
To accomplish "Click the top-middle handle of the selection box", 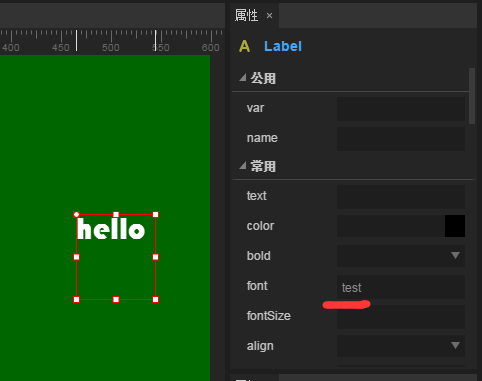I will click(x=116, y=214).
